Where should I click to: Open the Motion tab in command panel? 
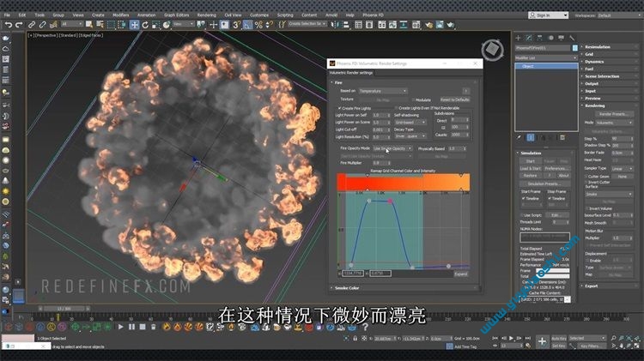[x=550, y=38]
